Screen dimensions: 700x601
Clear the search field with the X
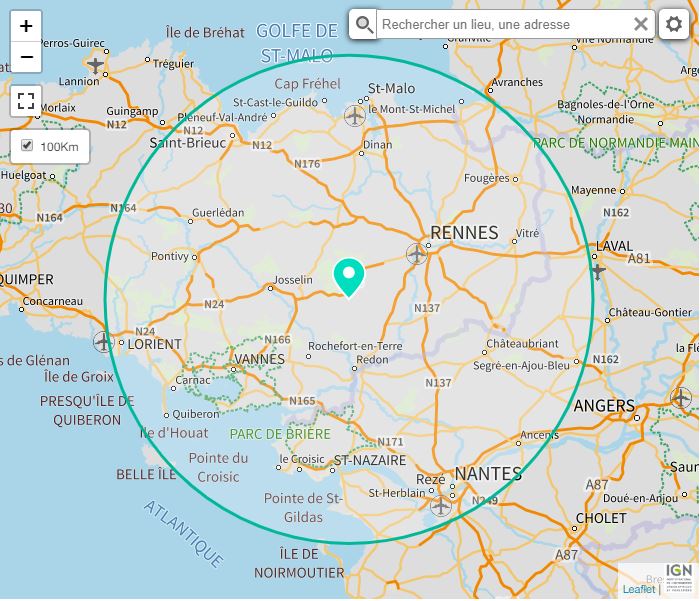click(641, 24)
